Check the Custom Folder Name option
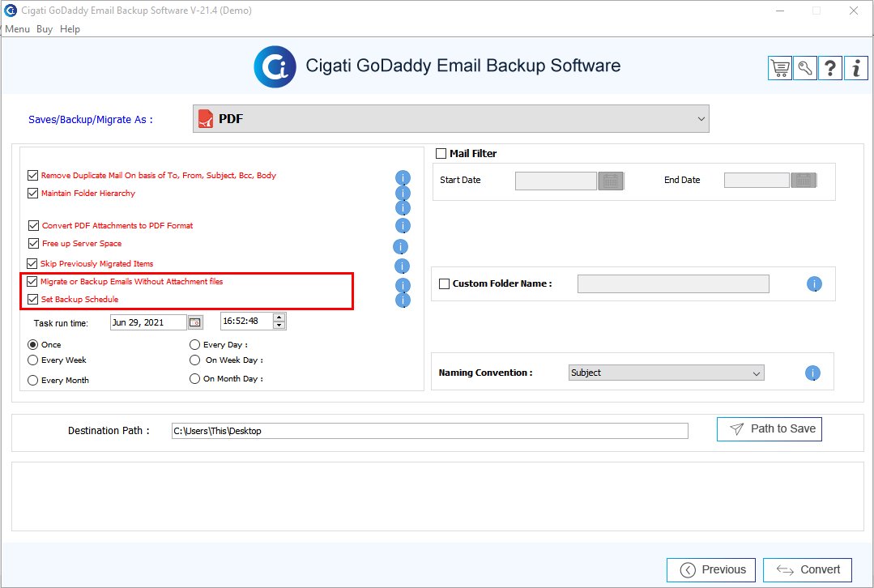Viewport: 874px width, 588px height. tap(444, 283)
